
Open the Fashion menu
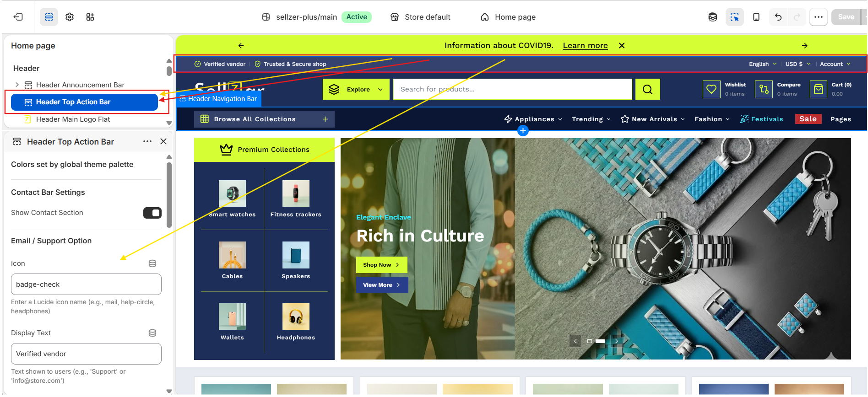712,119
